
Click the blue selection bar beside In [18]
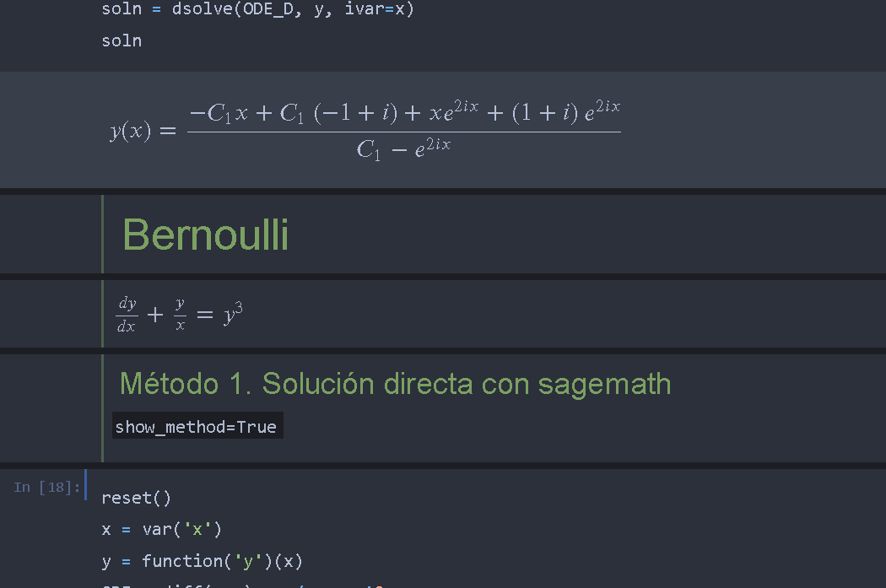[x=86, y=484]
